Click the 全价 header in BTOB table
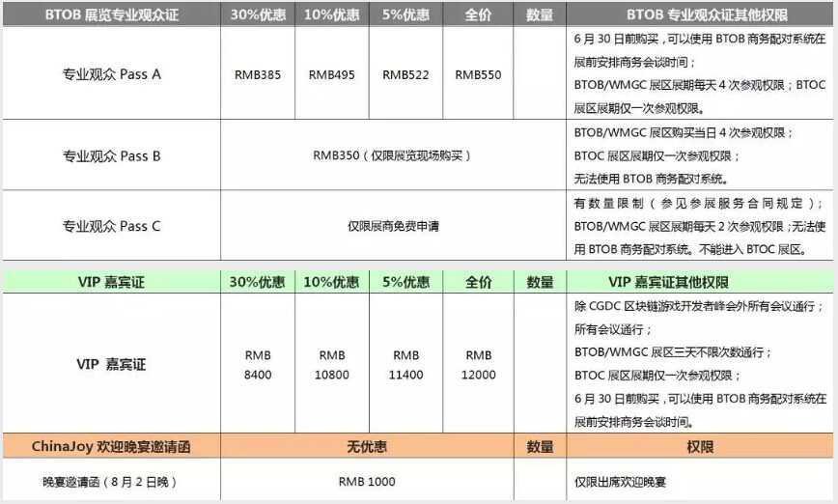Image resolution: width=838 pixels, height=504 pixels. click(478, 14)
